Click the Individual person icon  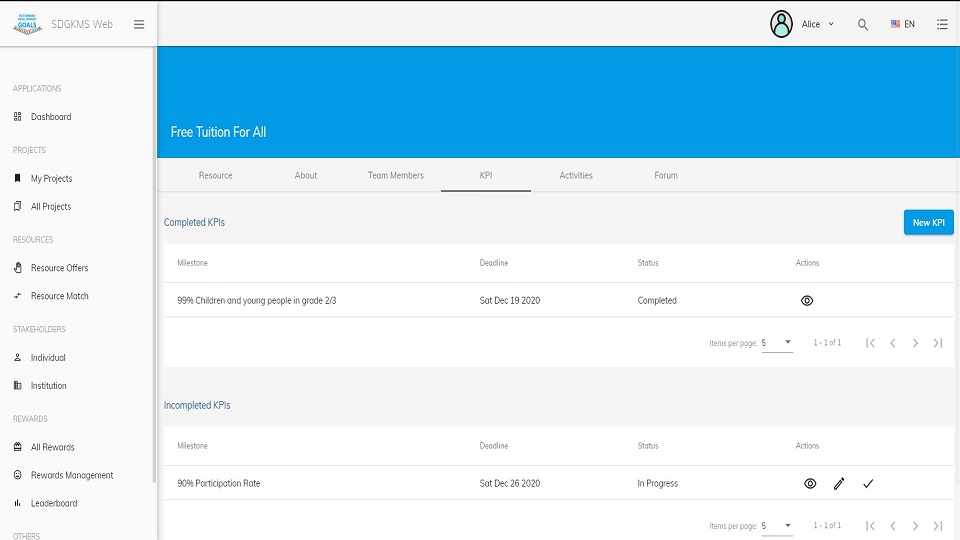coord(18,358)
